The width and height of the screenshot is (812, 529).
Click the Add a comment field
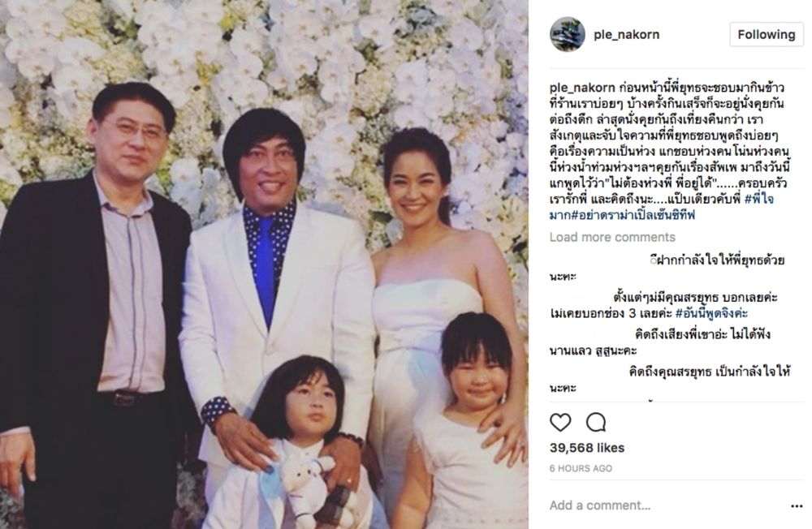(663, 505)
